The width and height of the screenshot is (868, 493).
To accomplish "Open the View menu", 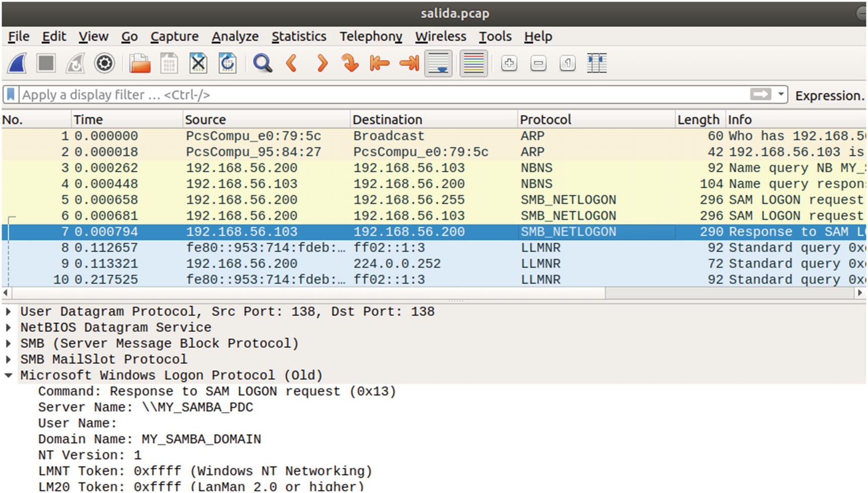I will click(x=93, y=36).
